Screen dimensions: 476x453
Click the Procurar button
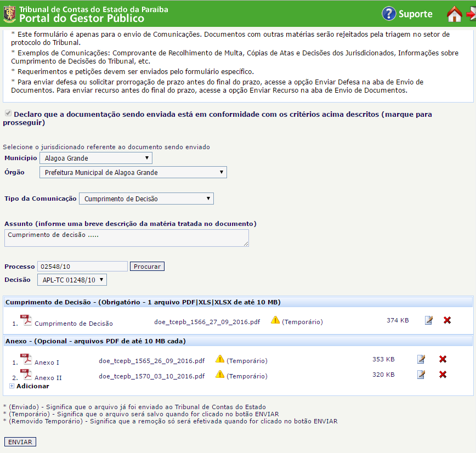[147, 267]
